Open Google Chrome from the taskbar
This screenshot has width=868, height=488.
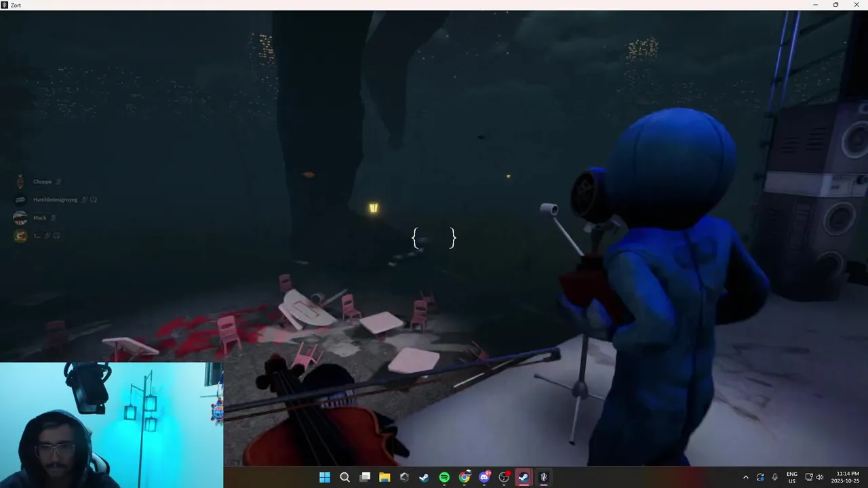(x=465, y=477)
